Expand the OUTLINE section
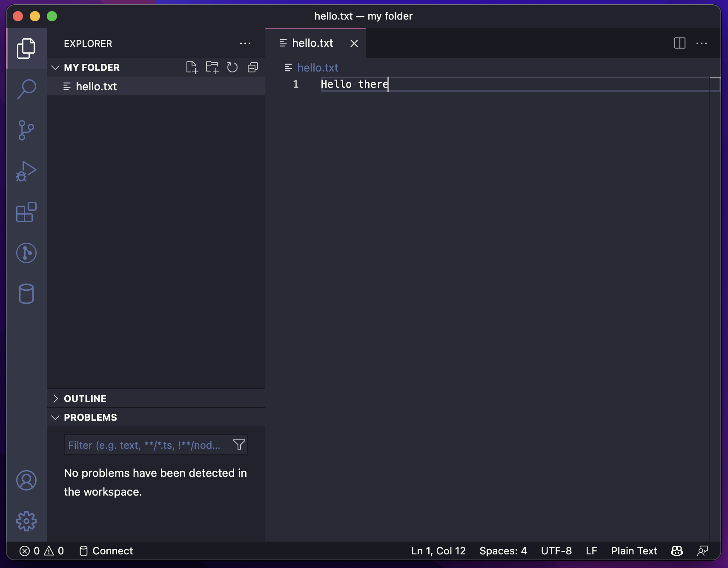Viewport: 728px width, 568px height. pos(55,399)
